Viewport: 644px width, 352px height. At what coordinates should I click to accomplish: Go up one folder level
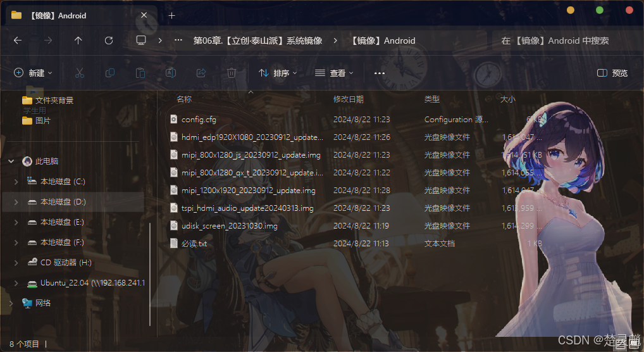78,41
